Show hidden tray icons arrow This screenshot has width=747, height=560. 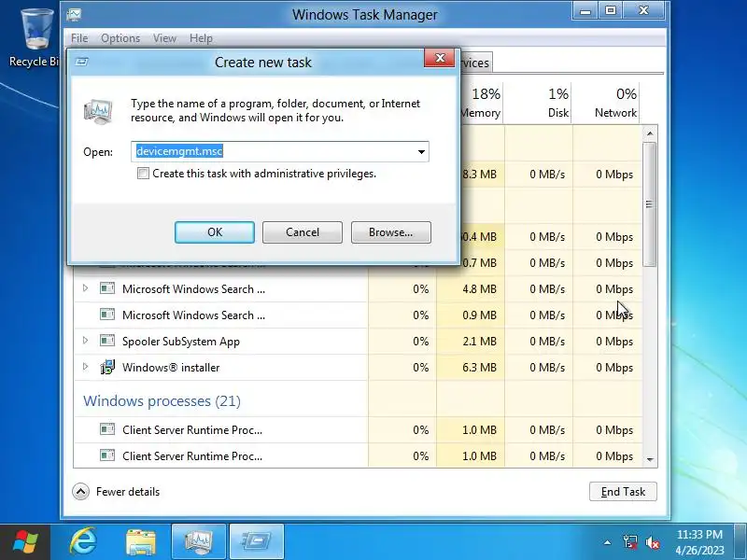point(607,542)
